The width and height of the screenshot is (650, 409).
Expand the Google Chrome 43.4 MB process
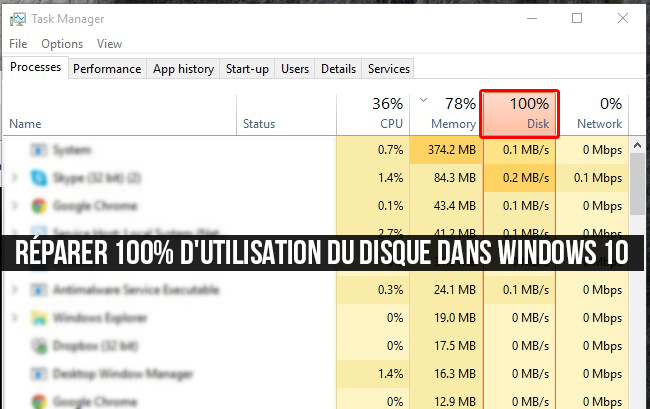coord(15,206)
